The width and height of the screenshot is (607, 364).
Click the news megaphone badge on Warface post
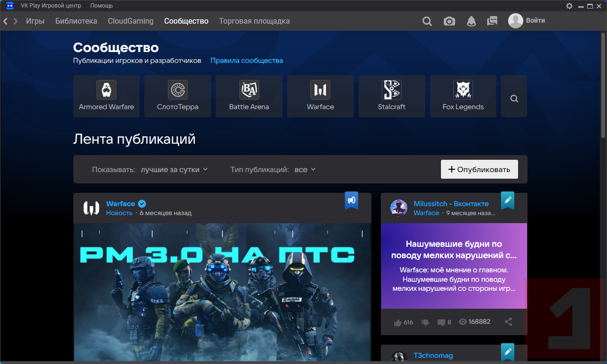pos(352,200)
